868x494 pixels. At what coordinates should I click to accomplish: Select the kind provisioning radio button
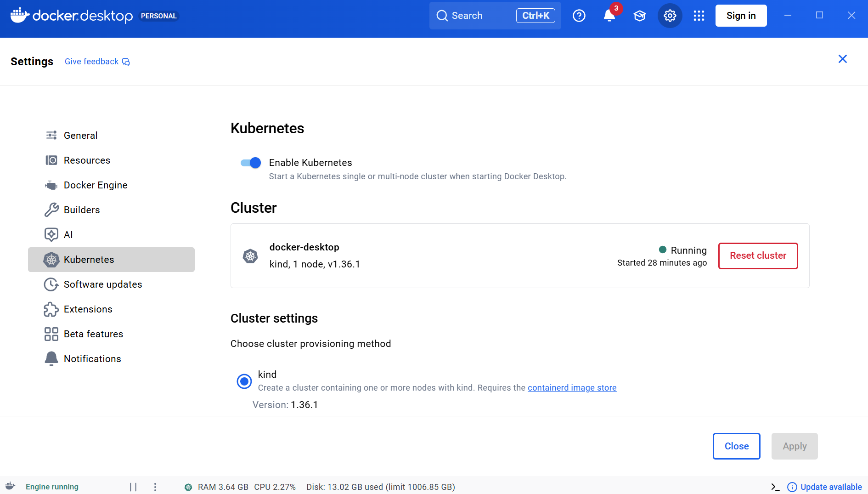pos(244,381)
